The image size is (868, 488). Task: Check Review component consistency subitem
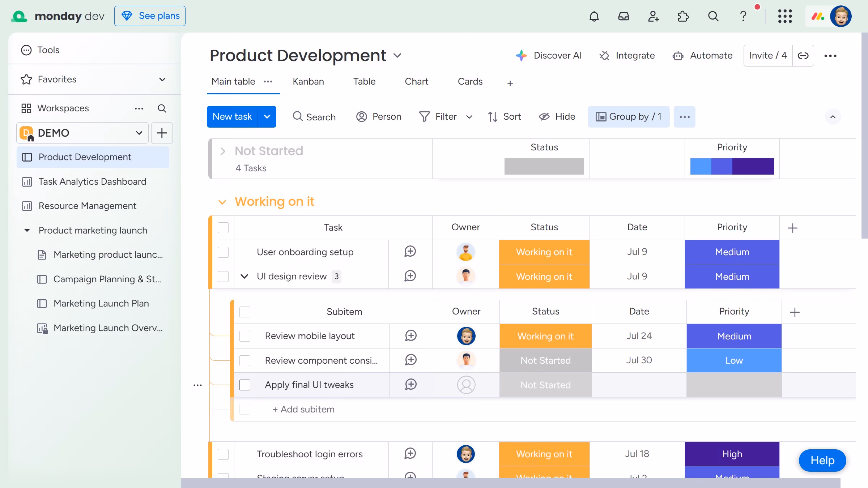[245, 361]
